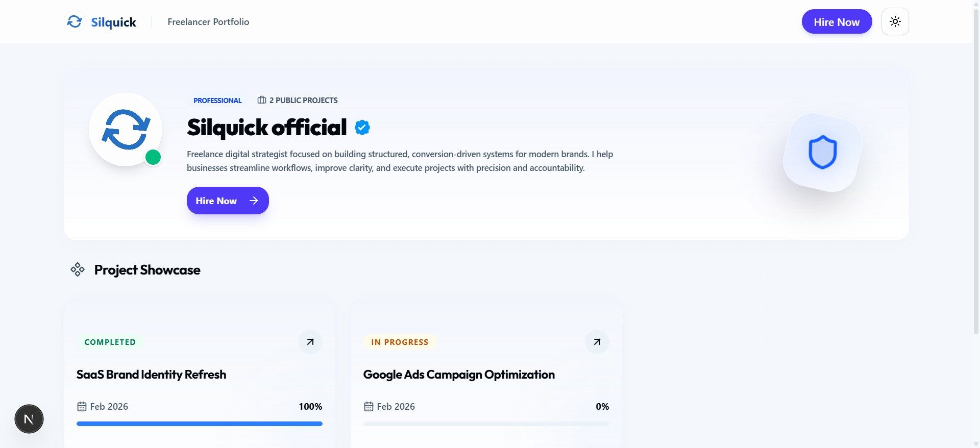Click the blue verified badge next to Silquick official

[x=362, y=127]
